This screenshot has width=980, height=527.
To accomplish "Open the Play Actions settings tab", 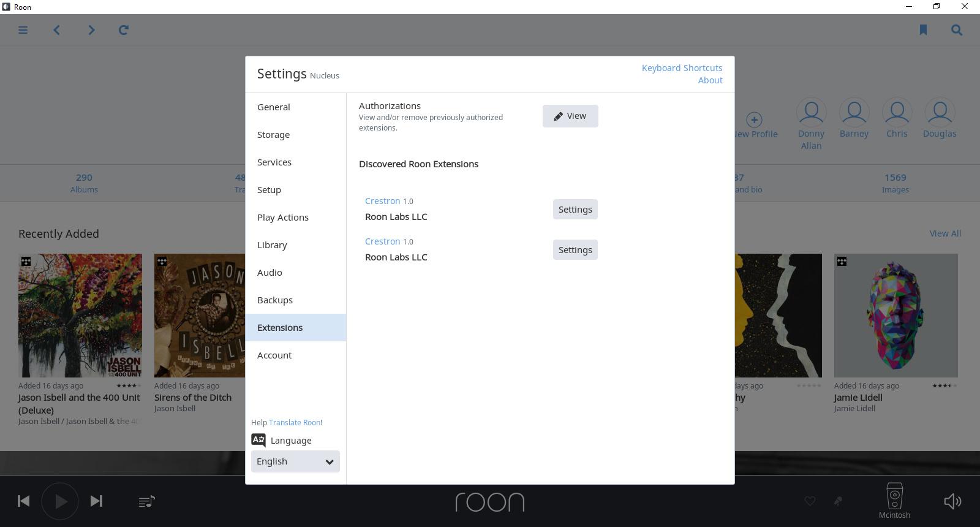I will (x=296, y=218).
